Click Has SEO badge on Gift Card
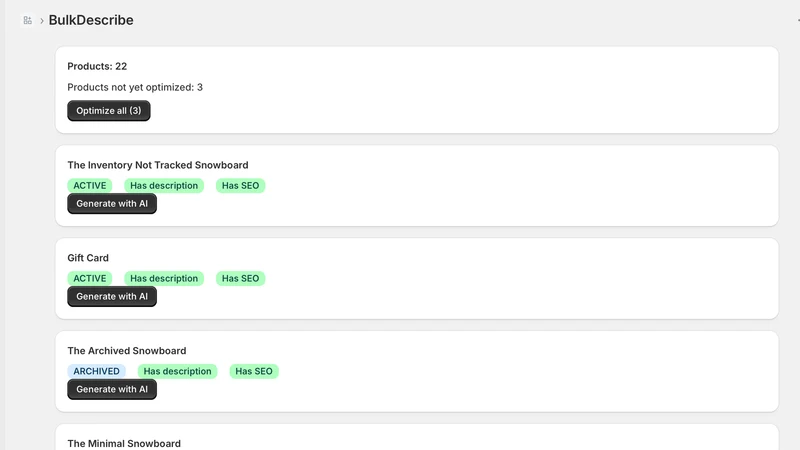 tap(240, 279)
